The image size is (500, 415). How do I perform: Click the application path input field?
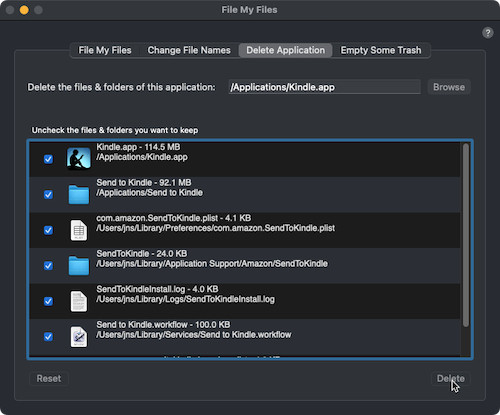[x=324, y=87]
